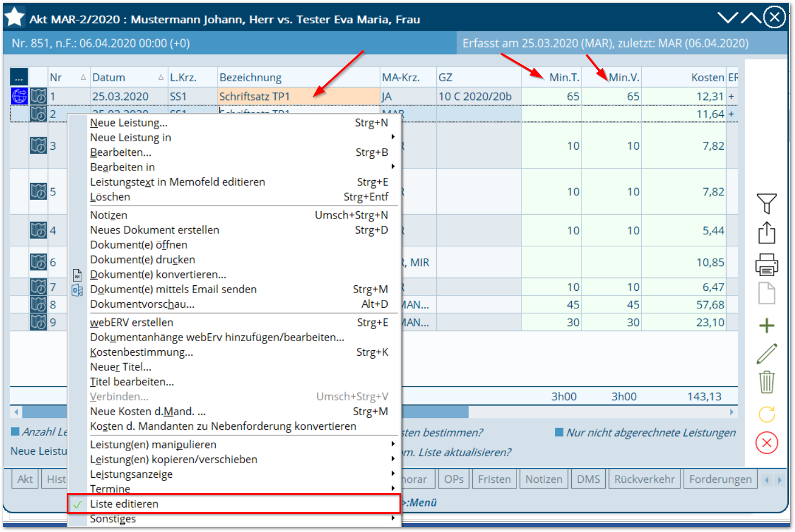Choose 'Titel bearbeiten...' menu entry

(x=234, y=382)
